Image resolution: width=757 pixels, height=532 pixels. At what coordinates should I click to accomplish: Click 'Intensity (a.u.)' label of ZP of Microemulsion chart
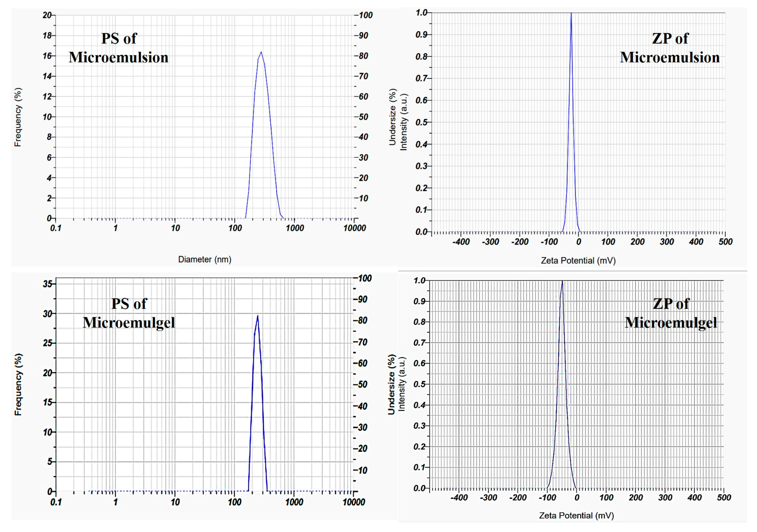(x=403, y=122)
